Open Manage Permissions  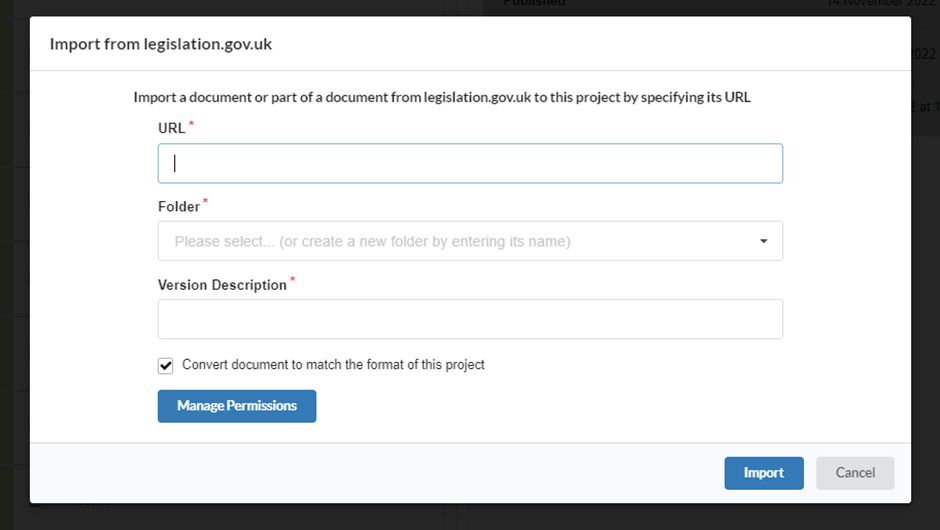[237, 406]
